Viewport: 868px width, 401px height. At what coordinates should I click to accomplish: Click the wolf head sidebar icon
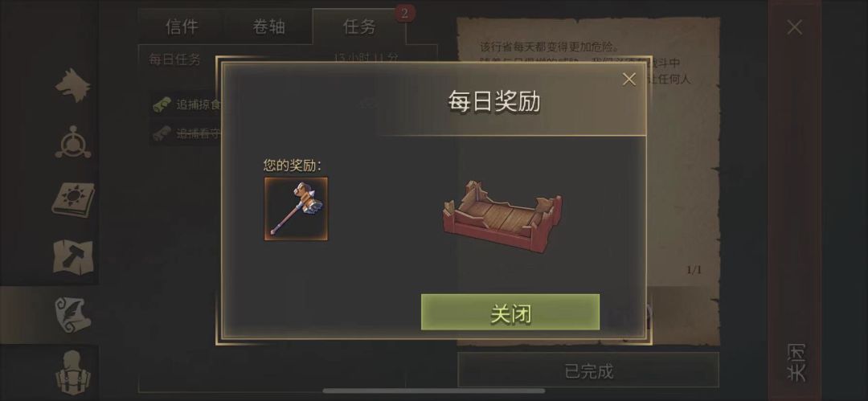coord(74,84)
